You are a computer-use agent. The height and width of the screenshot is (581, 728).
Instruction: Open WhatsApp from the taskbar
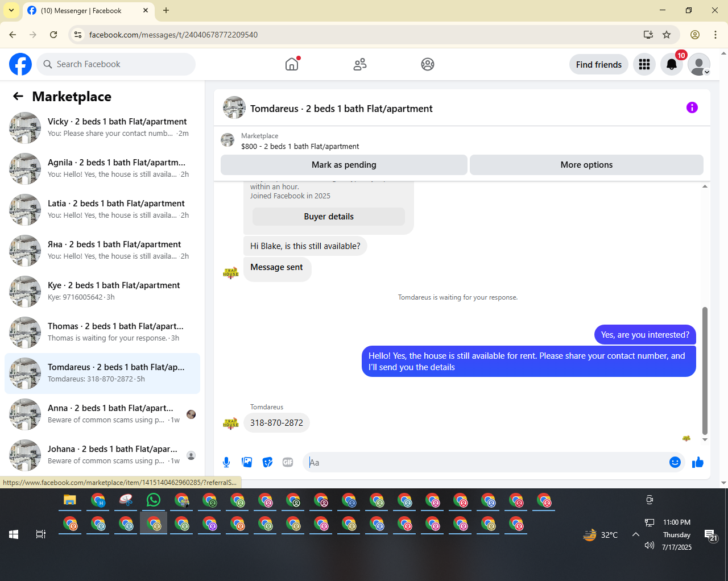click(x=154, y=500)
